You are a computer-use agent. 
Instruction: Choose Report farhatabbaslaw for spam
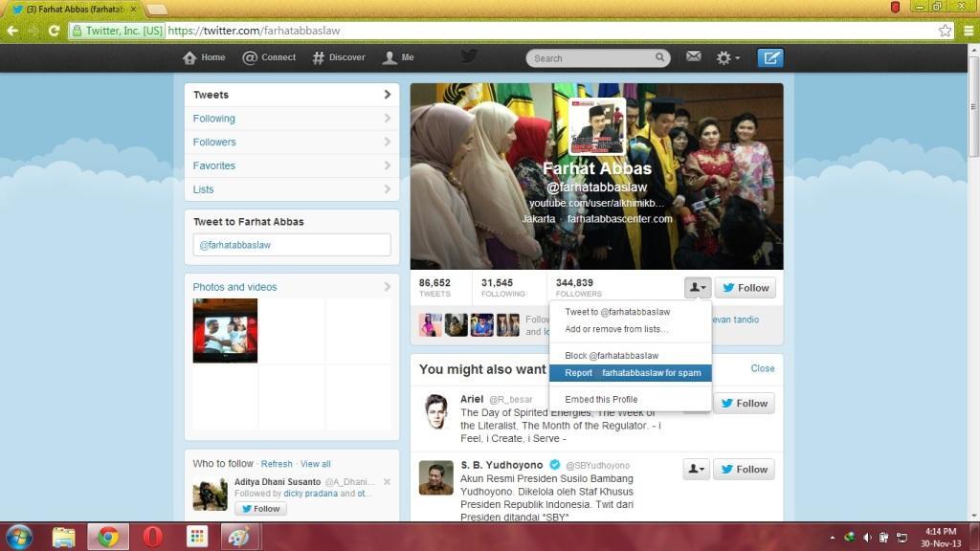tap(630, 373)
